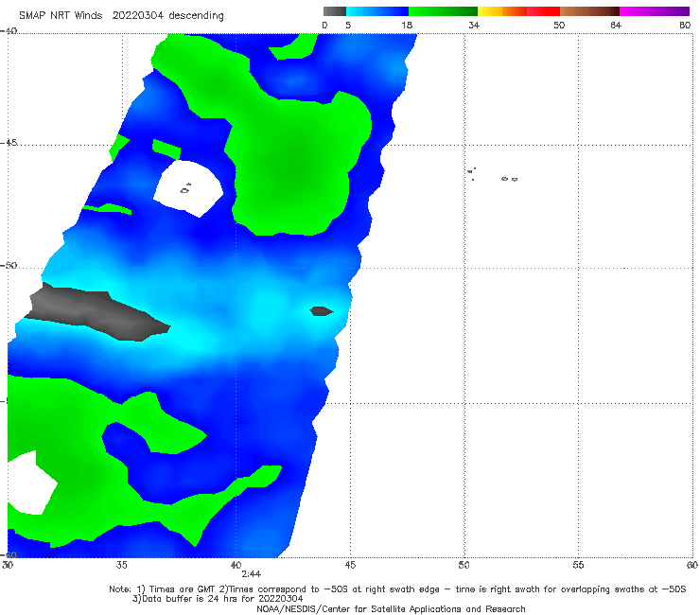Click the color bar label "80"

tap(685, 26)
